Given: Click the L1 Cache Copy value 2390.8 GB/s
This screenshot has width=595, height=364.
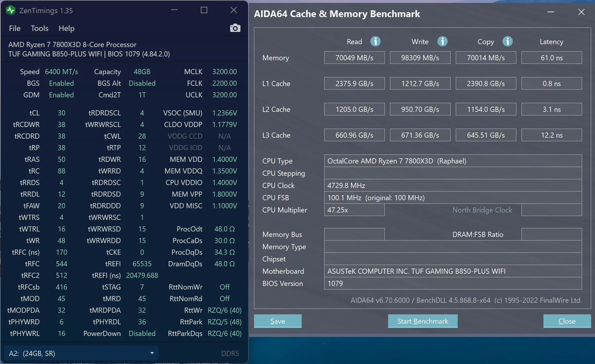Looking at the screenshot, I should click(x=486, y=84).
